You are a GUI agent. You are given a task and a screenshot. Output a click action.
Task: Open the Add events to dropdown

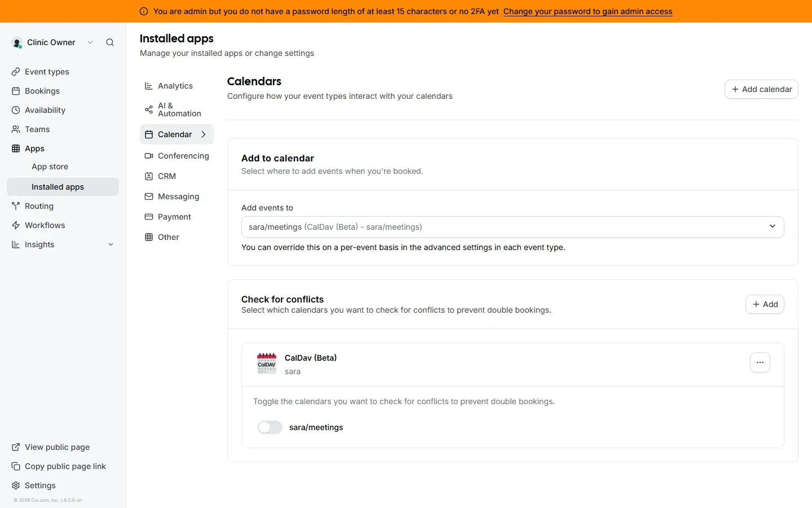[513, 227]
